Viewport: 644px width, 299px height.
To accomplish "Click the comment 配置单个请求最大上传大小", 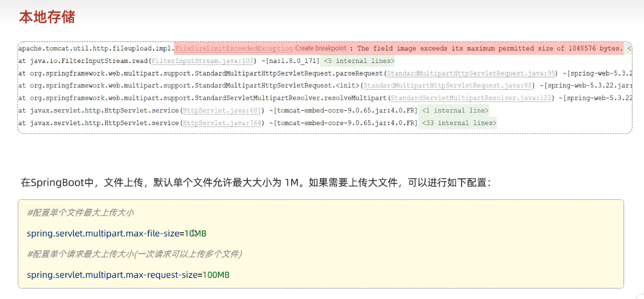I will click(134, 254).
